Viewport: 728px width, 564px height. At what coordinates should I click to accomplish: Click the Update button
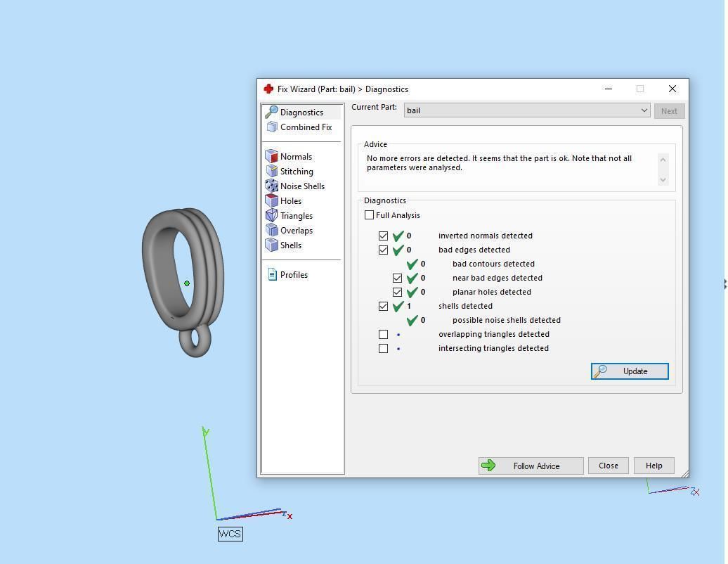(630, 371)
